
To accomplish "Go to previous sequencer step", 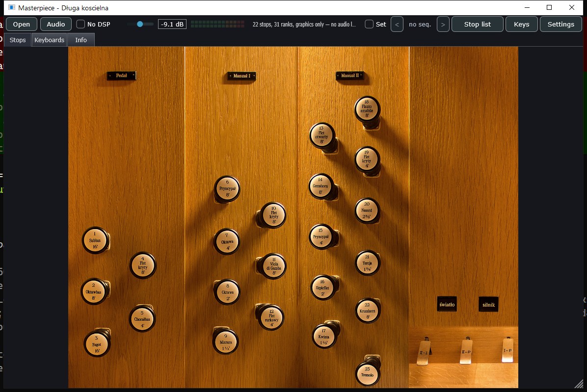I will (x=397, y=25).
